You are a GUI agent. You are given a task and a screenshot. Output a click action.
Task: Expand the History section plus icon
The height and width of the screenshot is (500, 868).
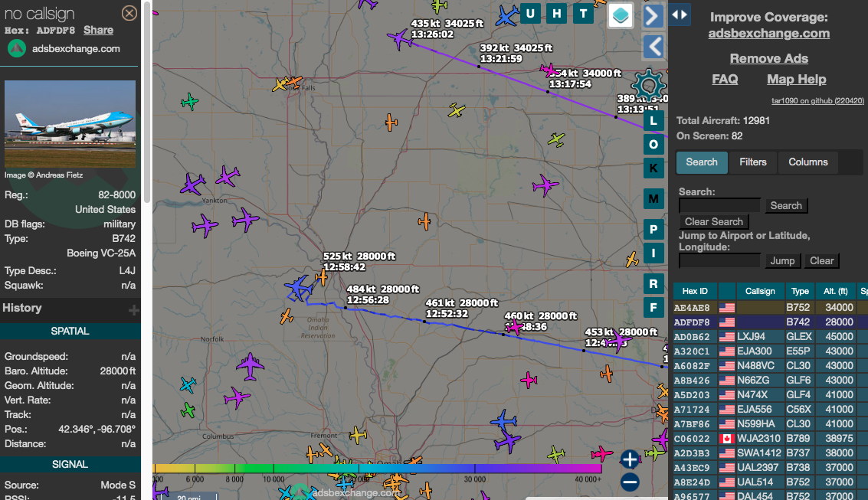pyautogui.click(x=133, y=310)
